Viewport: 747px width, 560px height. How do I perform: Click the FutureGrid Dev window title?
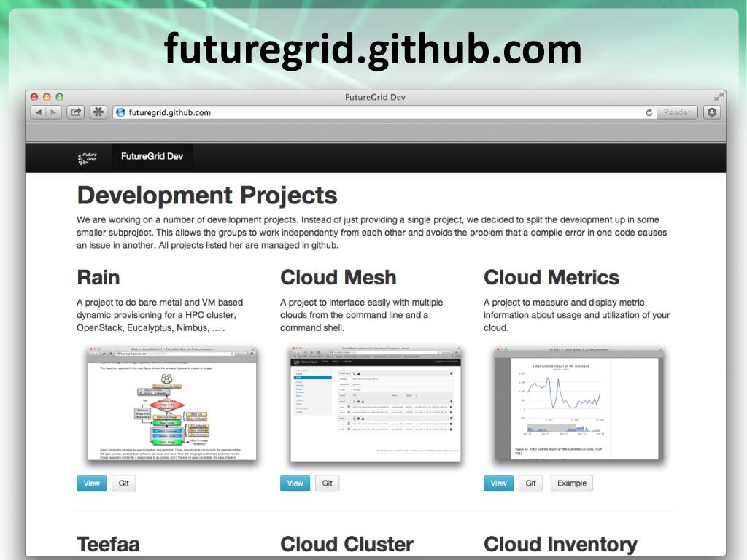tap(375, 97)
